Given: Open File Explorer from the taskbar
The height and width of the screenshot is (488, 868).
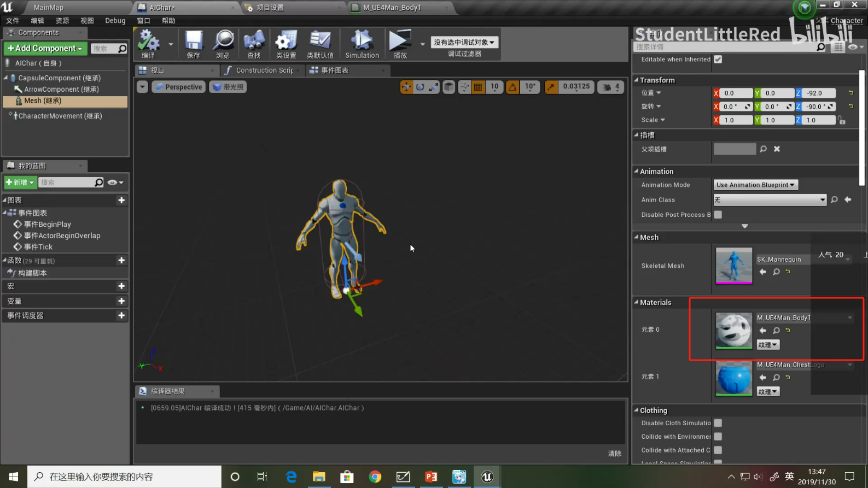Looking at the screenshot, I should click(319, 477).
